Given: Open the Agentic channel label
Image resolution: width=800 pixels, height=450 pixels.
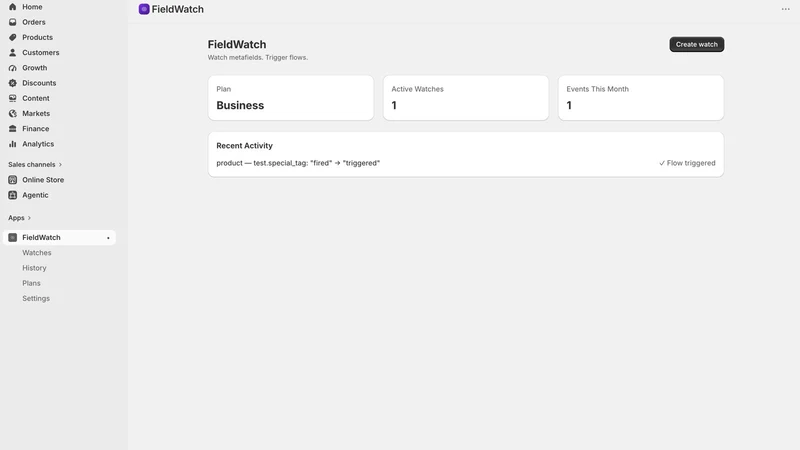Looking at the screenshot, I should click(x=35, y=195).
